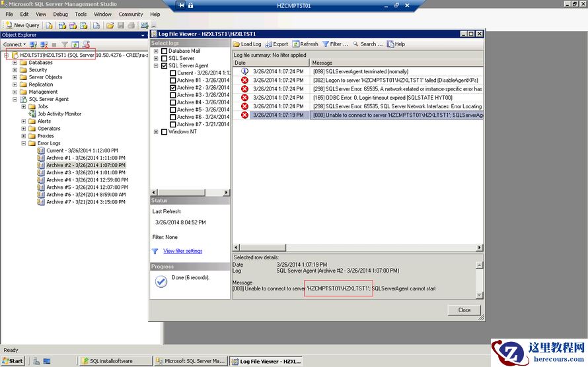Click the SQL Server Compact query icon
This screenshot has width=588, height=367.
click(x=96, y=25)
